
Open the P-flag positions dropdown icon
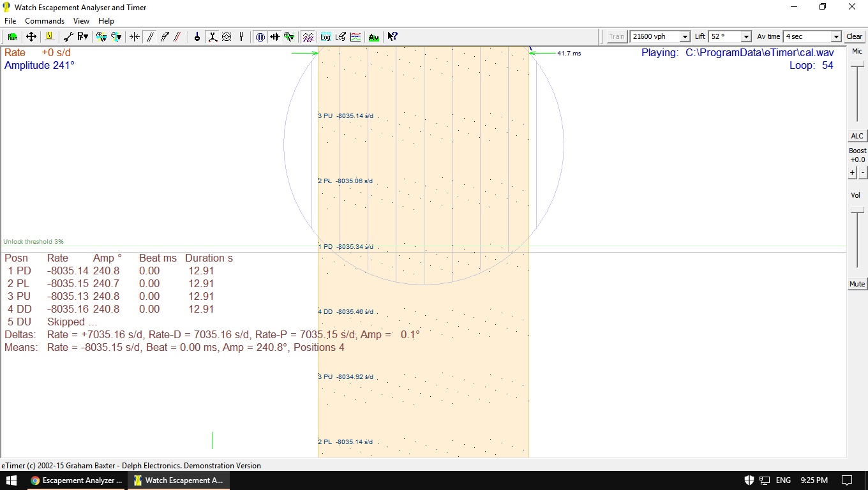pyautogui.click(x=82, y=37)
